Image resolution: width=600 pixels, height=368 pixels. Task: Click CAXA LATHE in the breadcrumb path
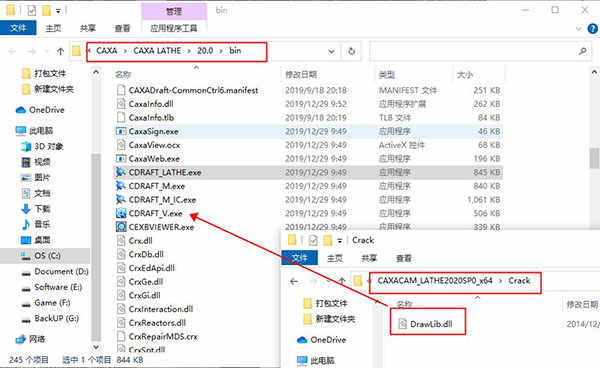(x=157, y=50)
